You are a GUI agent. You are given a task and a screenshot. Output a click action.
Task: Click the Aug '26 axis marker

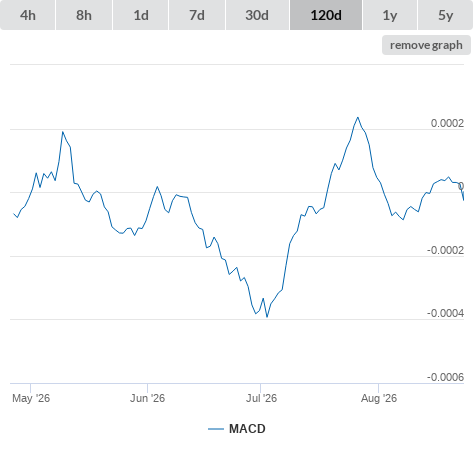[379, 398]
